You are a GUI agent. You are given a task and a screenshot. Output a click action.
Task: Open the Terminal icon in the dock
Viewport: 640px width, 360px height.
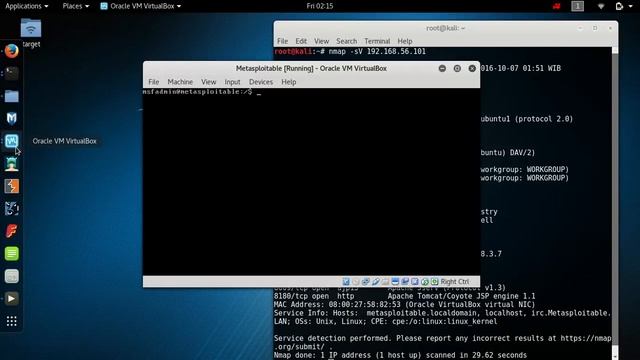pos(11,73)
